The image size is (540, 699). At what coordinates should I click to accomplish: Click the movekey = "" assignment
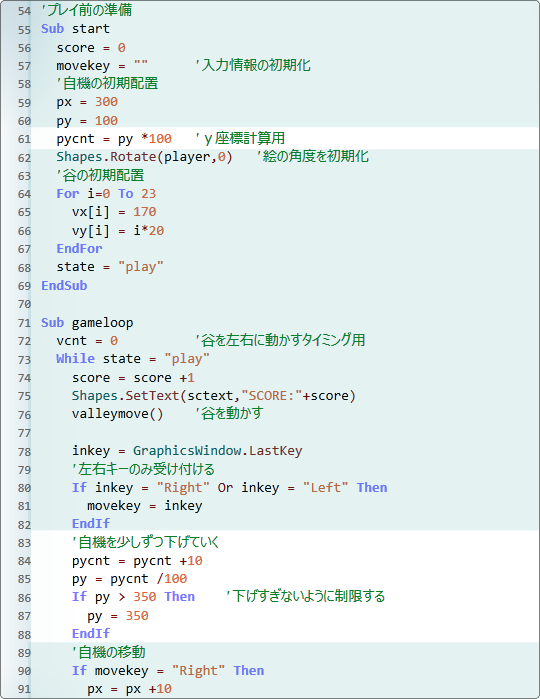point(102,66)
